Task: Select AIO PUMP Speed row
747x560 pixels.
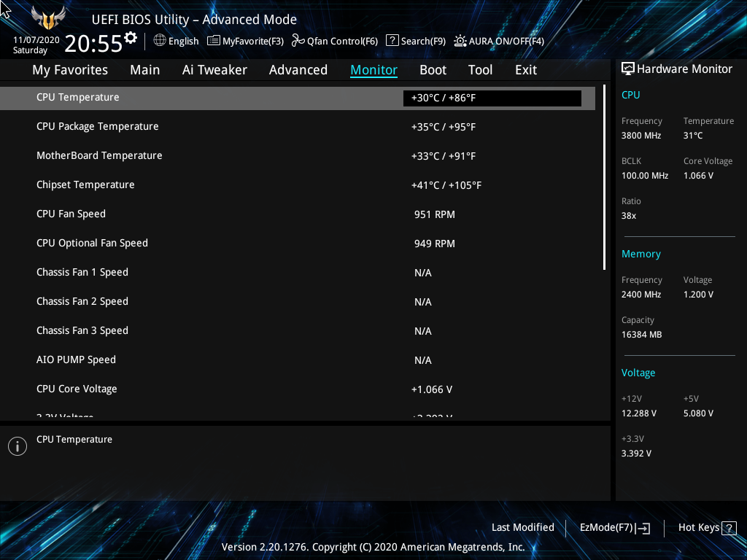Action: [298, 360]
